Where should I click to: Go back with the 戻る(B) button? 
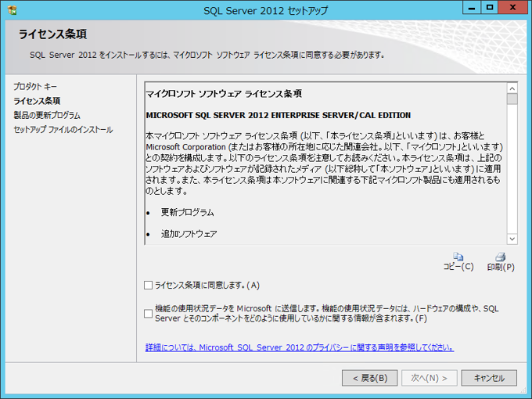370,378
